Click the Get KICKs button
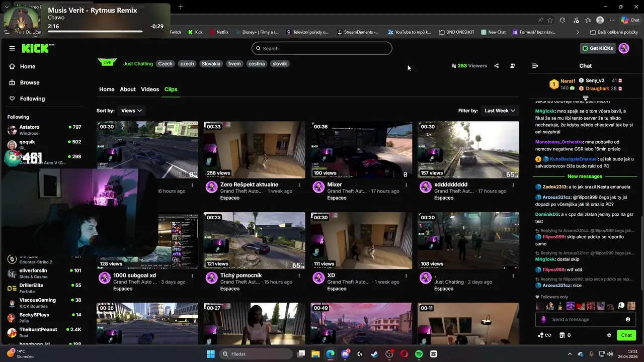This screenshot has height=362, width=644. [598, 48]
